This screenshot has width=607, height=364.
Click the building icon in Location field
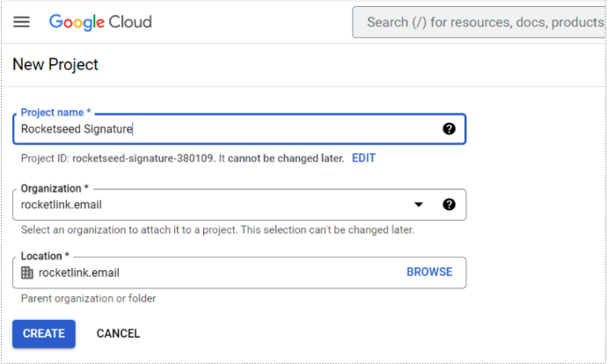click(x=27, y=273)
